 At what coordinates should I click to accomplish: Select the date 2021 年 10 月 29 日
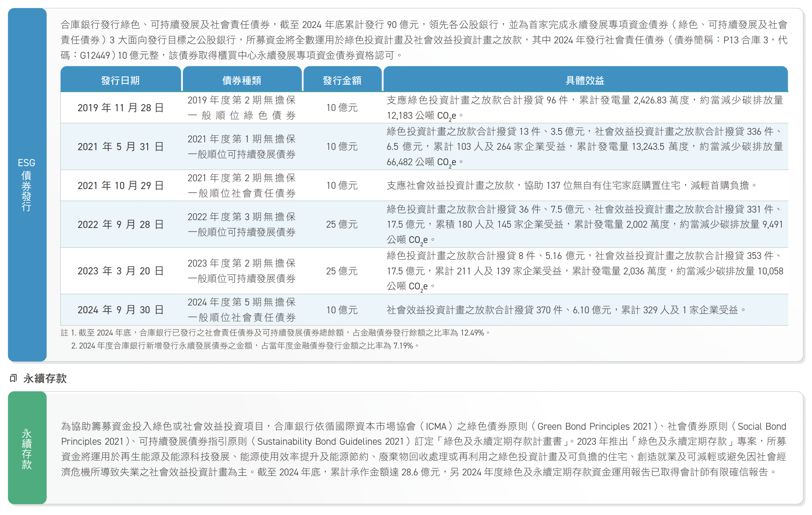tap(120, 186)
